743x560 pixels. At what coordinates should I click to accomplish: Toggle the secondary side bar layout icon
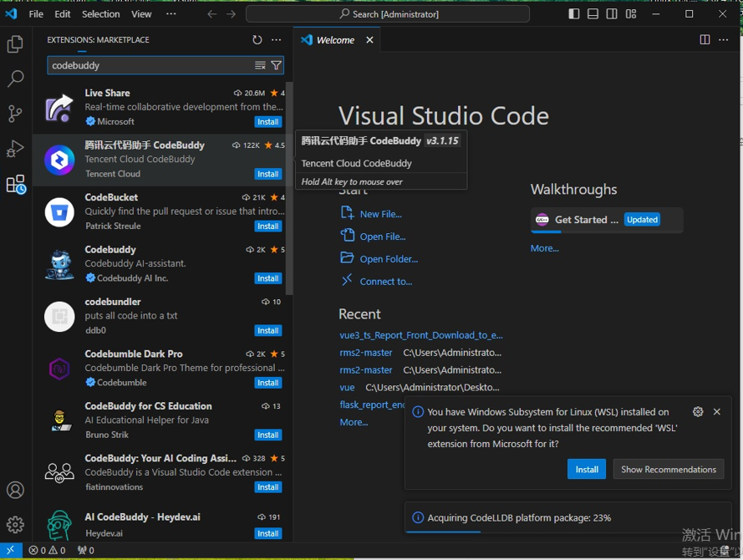[x=612, y=13]
